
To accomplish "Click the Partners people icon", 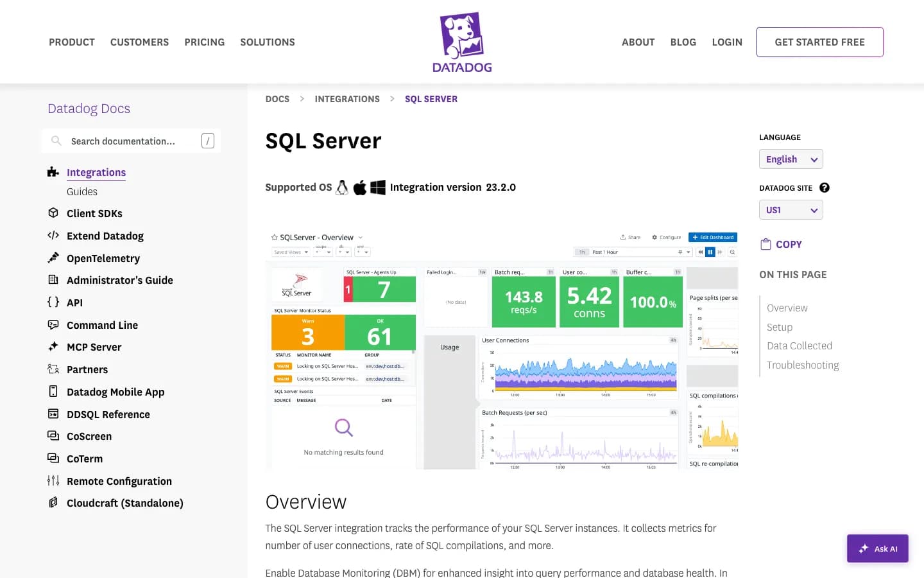I will tap(53, 369).
